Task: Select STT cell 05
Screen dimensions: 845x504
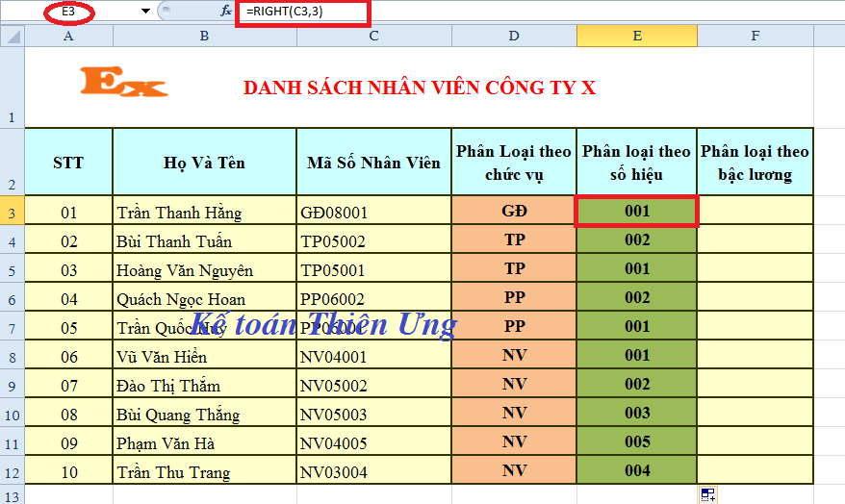Action: [x=68, y=325]
